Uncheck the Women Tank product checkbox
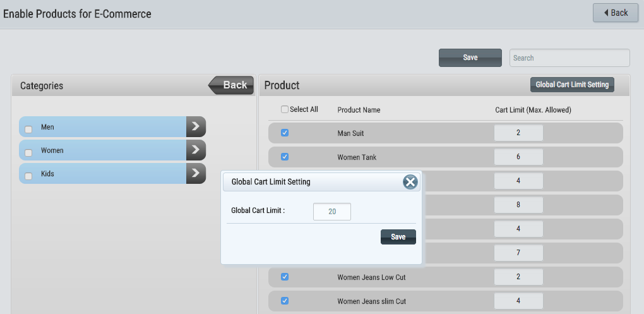The image size is (644, 314). [x=285, y=157]
